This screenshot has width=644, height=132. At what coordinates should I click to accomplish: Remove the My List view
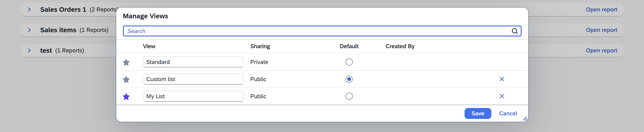point(502,96)
